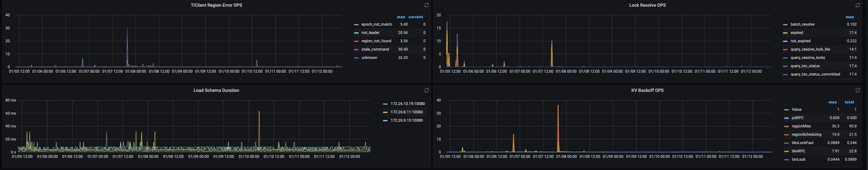Screen dimensions: 868x170
Task: Click the color swatch for 172.26.8.11:10080
Action: click(x=385, y=112)
